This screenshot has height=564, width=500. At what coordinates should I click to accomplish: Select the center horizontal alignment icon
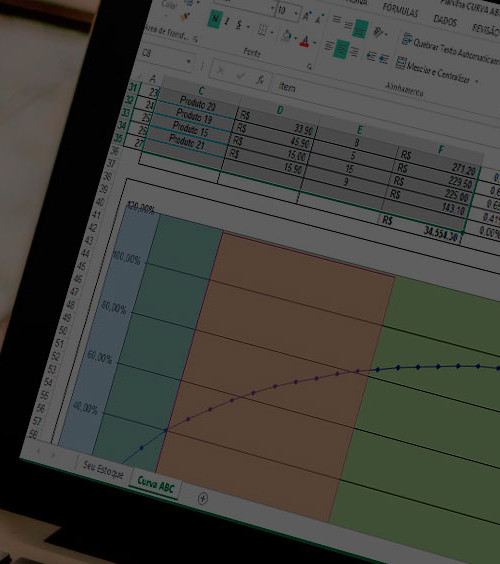point(341,50)
